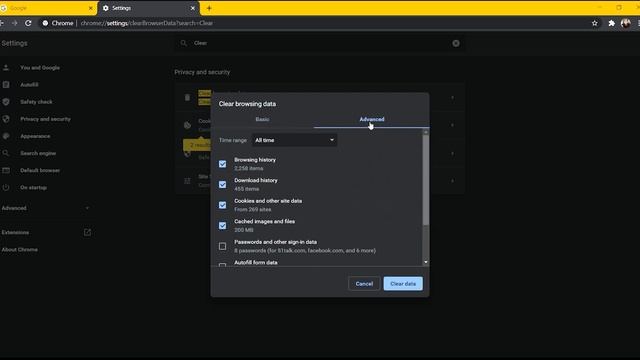Open On startup in sidebar
The image size is (640, 360).
33,187
